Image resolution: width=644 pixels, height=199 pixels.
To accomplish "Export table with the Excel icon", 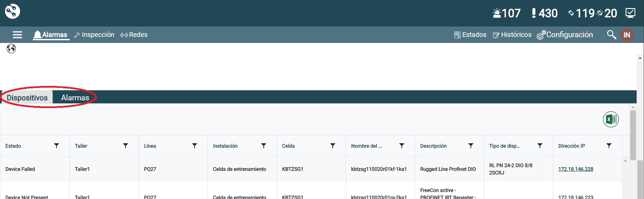I will [611, 119].
